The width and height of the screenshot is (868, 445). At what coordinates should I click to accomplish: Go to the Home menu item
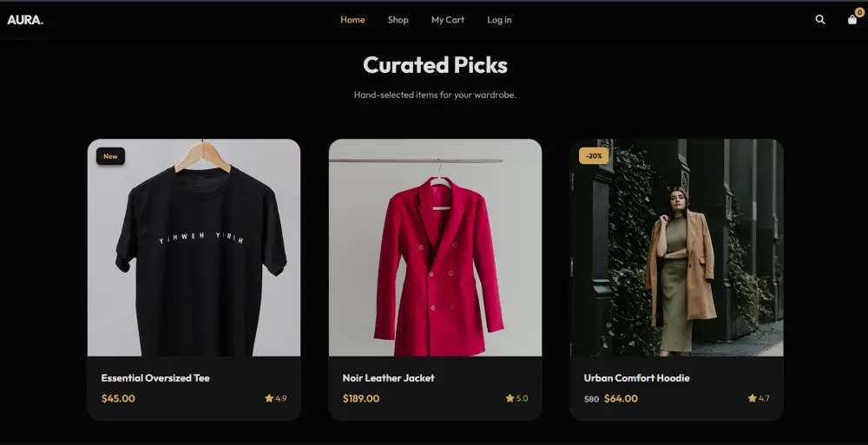(x=352, y=20)
